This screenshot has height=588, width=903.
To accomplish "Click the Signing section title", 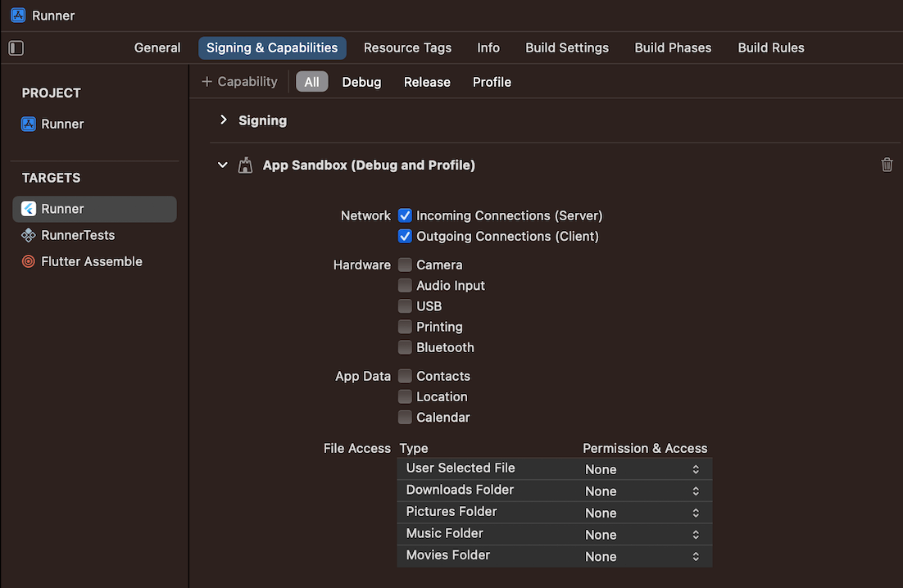I will pyautogui.click(x=262, y=120).
